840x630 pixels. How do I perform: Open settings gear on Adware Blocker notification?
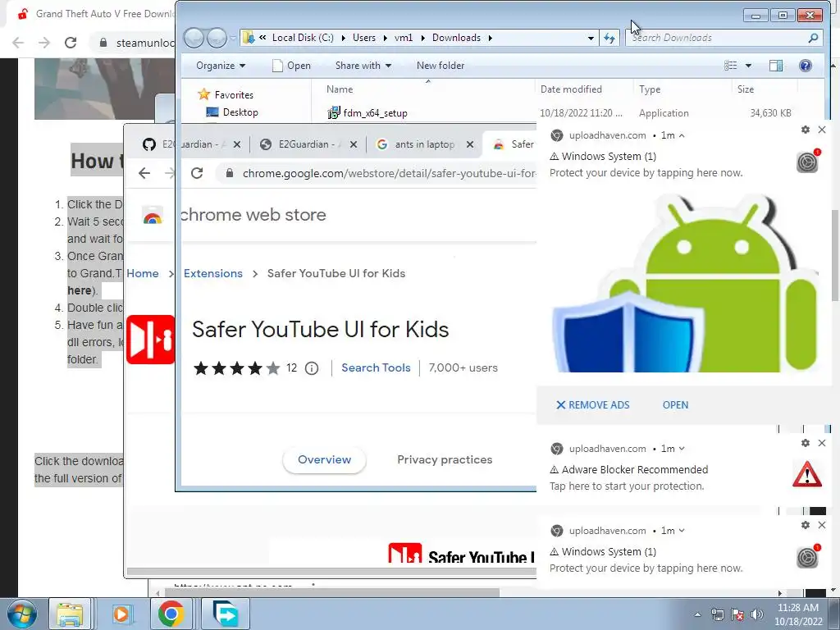point(806,443)
